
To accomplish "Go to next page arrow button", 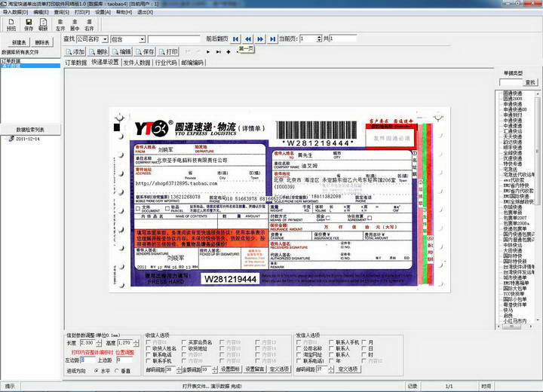I will 259,38.
